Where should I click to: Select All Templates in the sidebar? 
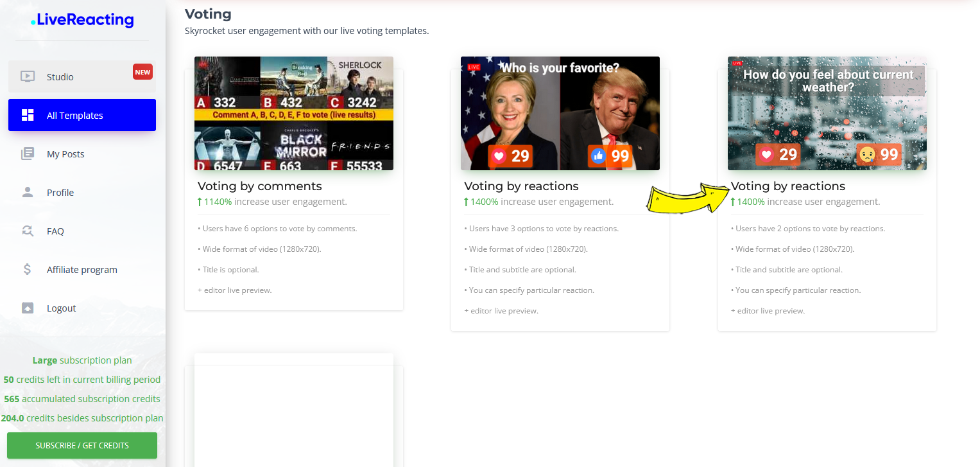pos(82,115)
